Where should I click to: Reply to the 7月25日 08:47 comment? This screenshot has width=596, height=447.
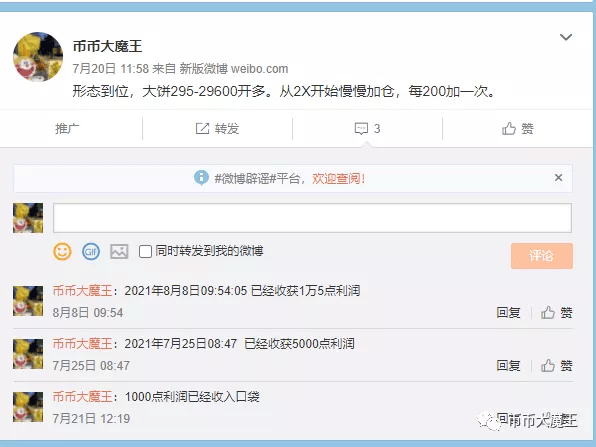tap(508, 366)
